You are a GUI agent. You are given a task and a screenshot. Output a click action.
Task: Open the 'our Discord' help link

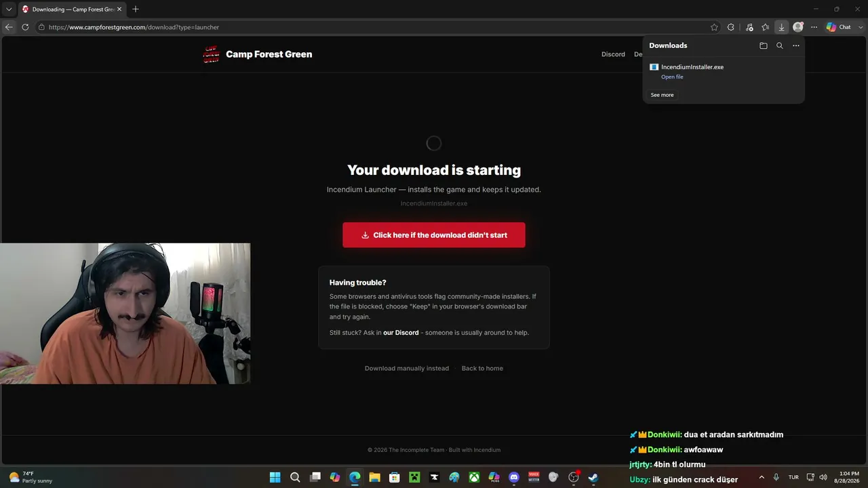click(401, 333)
